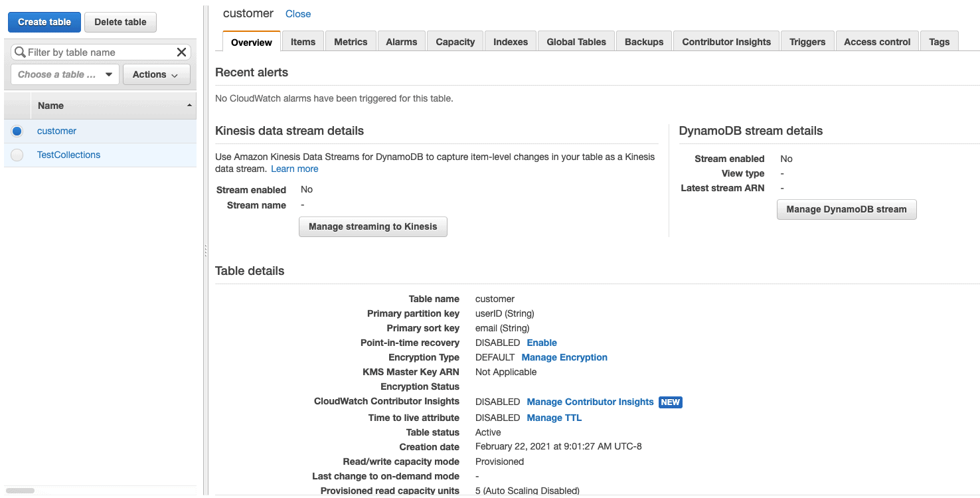Go to the Backups tab

click(643, 42)
